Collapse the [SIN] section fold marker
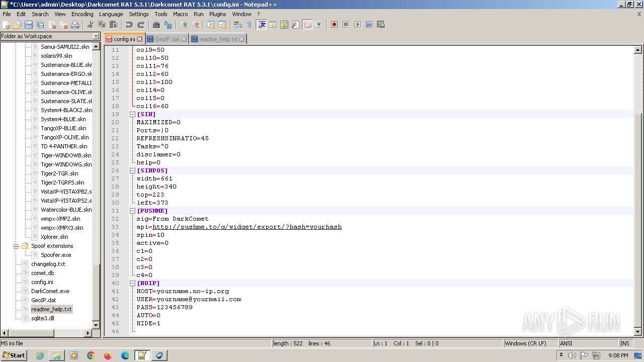Viewport: 644px width, 362px height. click(132, 114)
